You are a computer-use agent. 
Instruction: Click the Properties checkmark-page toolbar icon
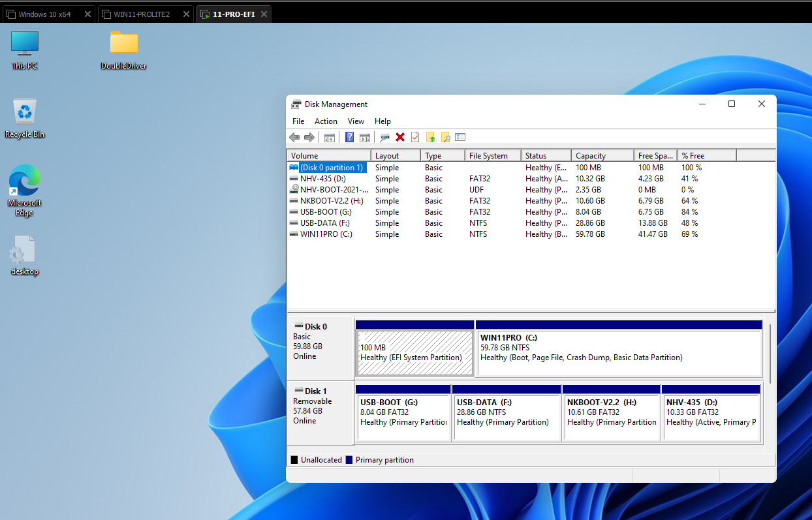tap(415, 137)
